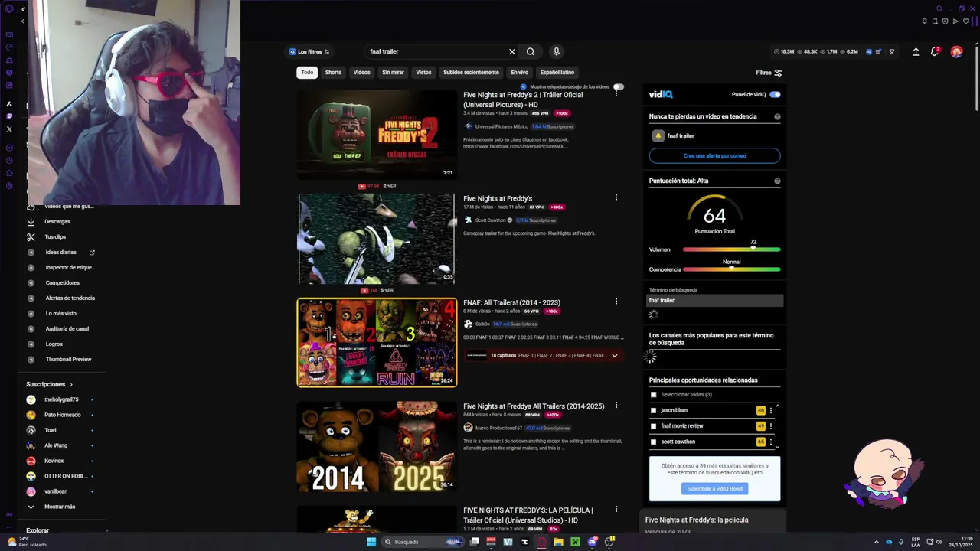Open Thumbnail Preview in sidebar
The image size is (980, 551).
pos(68,360)
